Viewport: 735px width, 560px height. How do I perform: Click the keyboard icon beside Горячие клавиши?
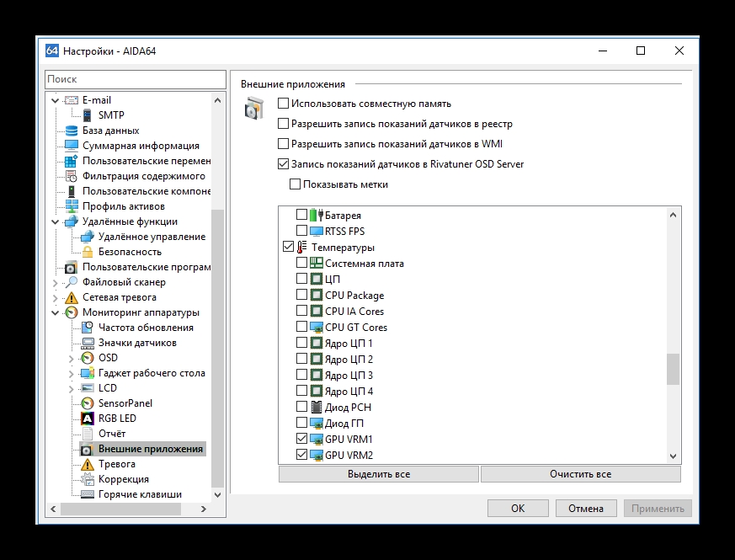tap(88, 494)
